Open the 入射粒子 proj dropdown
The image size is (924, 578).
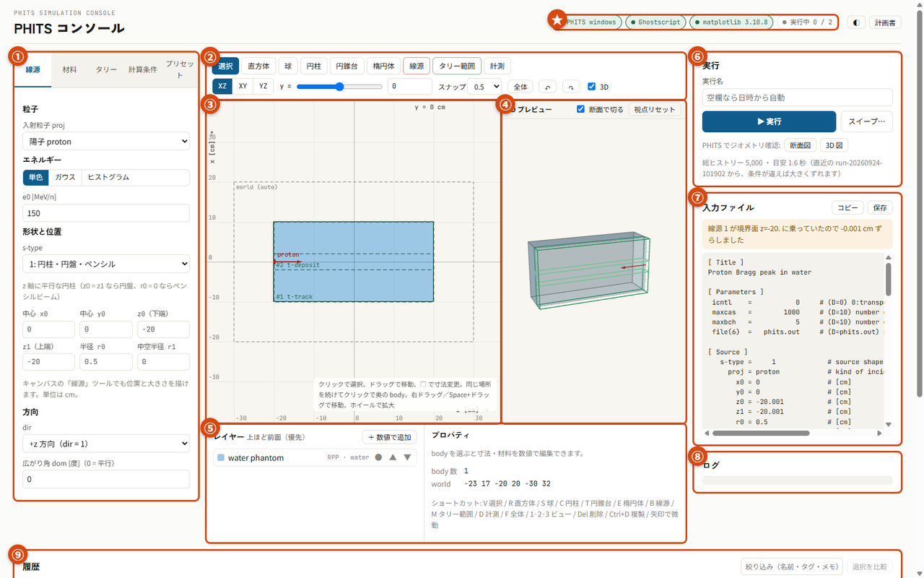[106, 142]
